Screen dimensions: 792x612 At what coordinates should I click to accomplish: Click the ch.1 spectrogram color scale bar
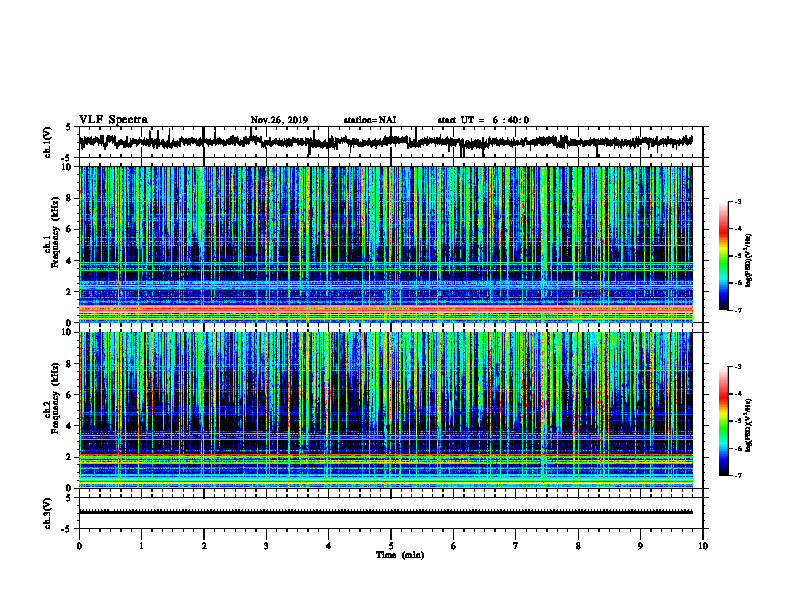pyautogui.click(x=723, y=256)
